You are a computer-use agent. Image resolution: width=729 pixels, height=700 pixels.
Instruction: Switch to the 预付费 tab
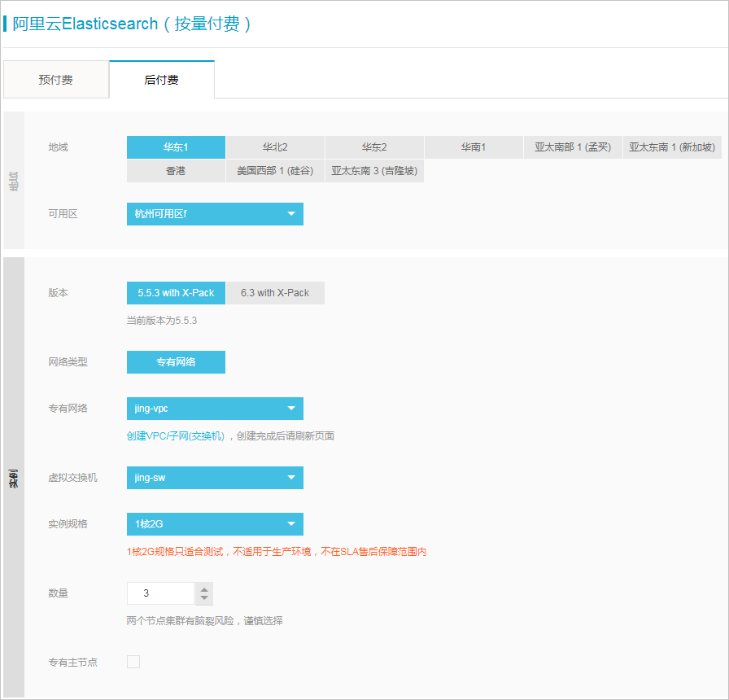[56, 80]
